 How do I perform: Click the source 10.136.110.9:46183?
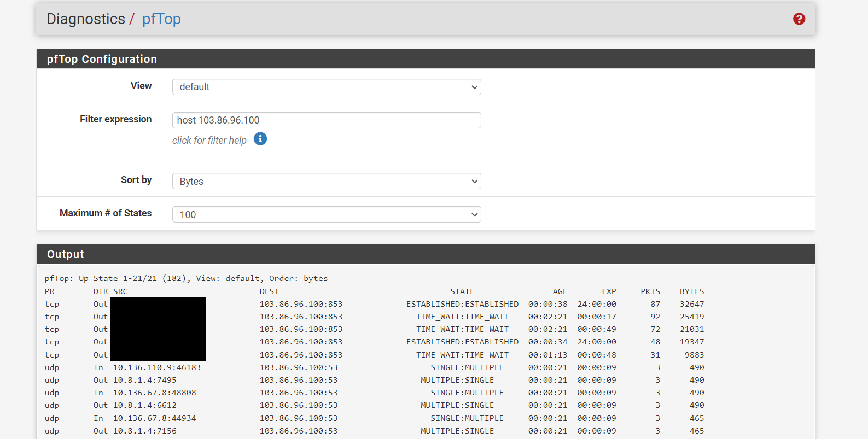click(x=157, y=367)
